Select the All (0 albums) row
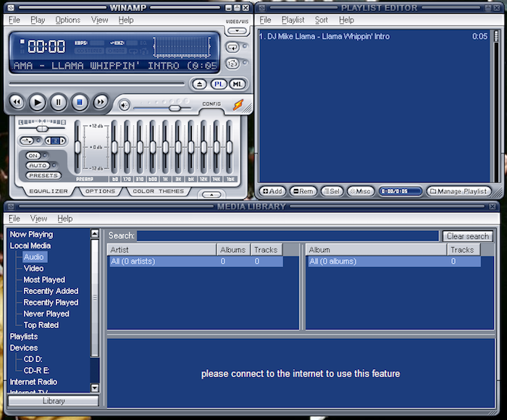Screen dimensions: 507x420 pos(395,261)
